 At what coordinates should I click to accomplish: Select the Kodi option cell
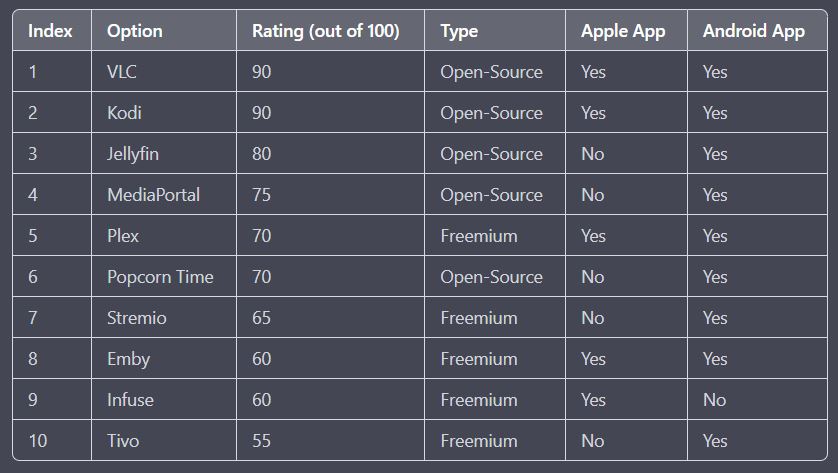click(124, 113)
